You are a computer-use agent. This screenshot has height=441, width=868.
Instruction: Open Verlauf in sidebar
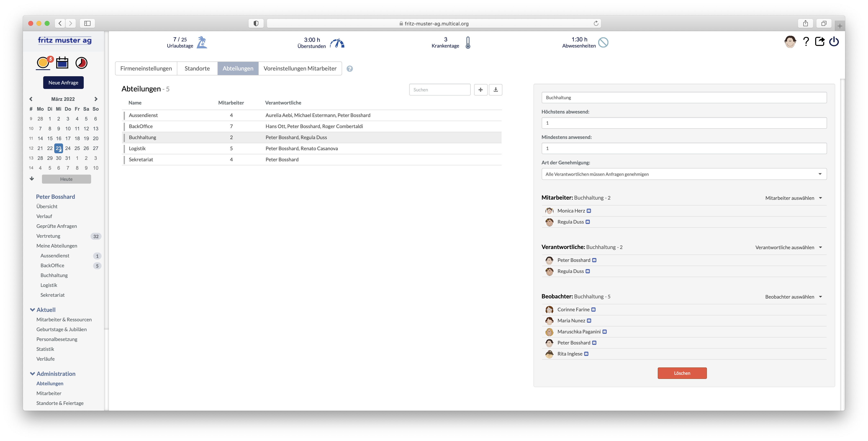pos(44,216)
